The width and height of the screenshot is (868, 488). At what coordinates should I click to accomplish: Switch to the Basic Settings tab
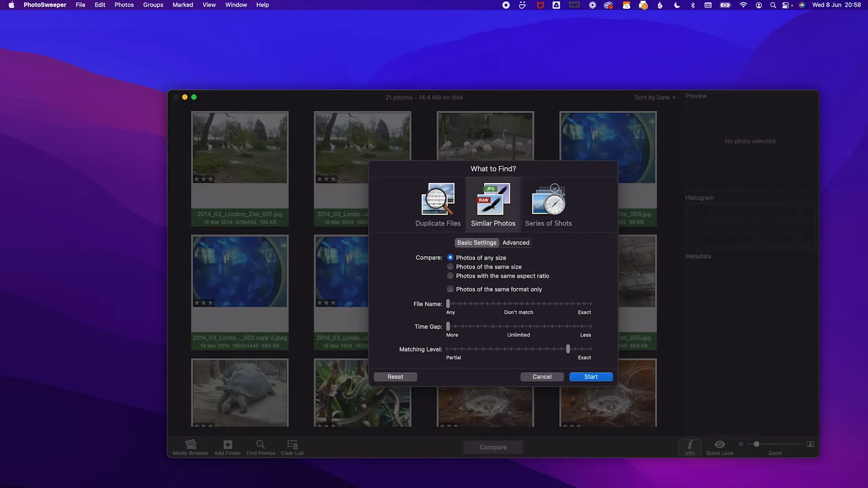(476, 242)
